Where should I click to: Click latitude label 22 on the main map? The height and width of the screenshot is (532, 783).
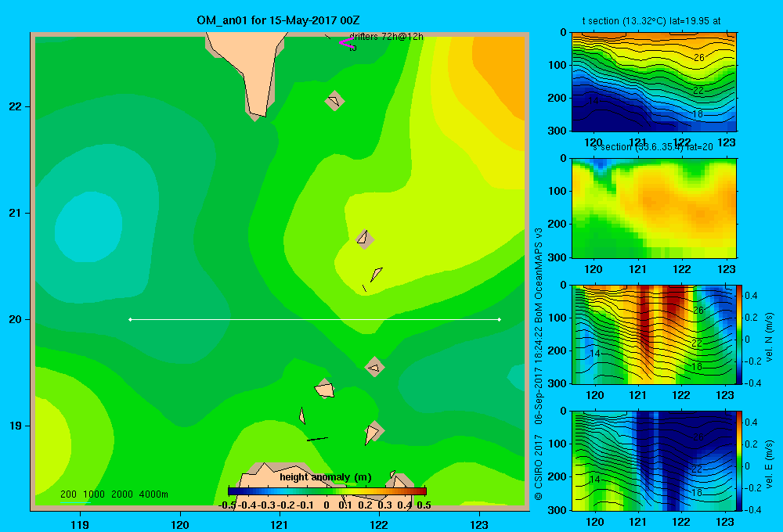[16, 107]
